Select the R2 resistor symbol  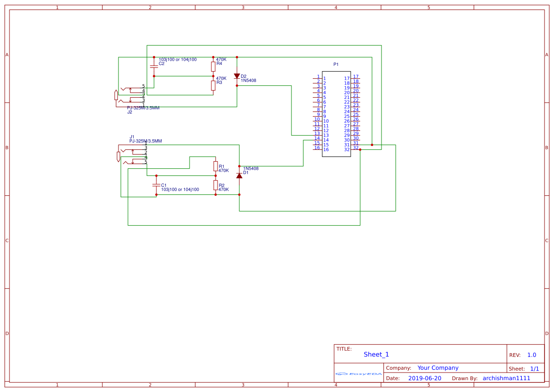coord(216,186)
